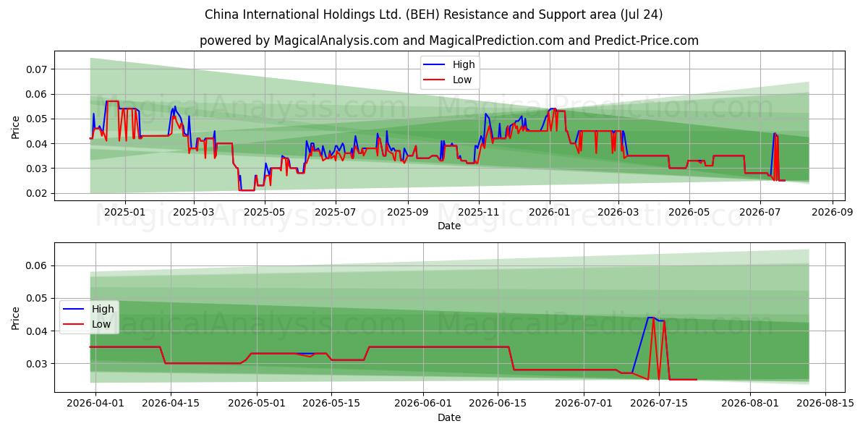Screen dimensions: 868x434
Task: Click the 0.05 tick label in lower chart
Action: point(37,298)
